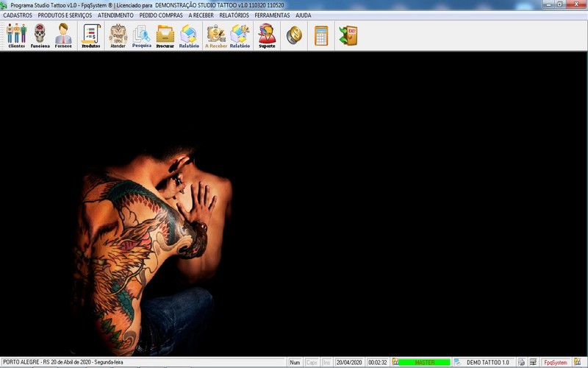Click the Procurar folder icon
The width and height of the screenshot is (588, 368).
[165, 35]
